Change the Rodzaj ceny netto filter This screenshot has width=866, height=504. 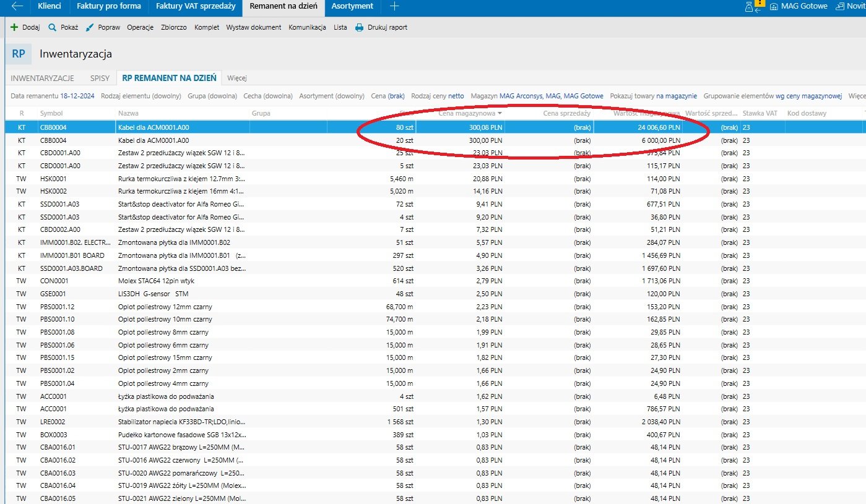coord(456,96)
